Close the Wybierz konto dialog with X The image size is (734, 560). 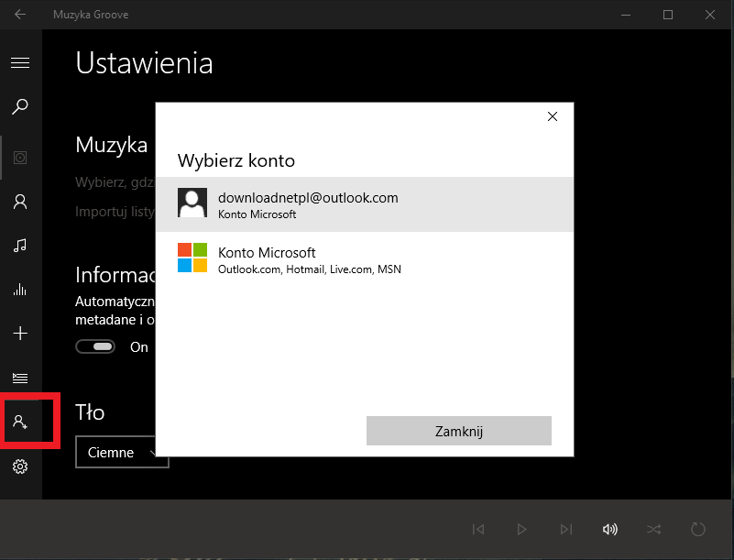pos(553,116)
